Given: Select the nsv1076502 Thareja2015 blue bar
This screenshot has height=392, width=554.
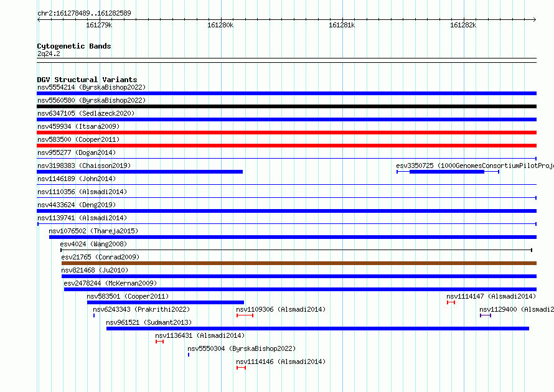Looking at the screenshot, I should click(293, 237).
